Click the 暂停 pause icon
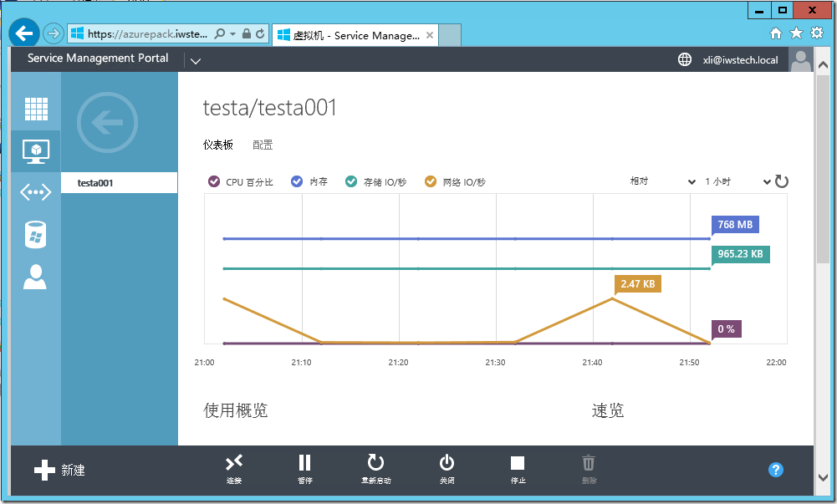This screenshot has width=837, height=504. 305,463
